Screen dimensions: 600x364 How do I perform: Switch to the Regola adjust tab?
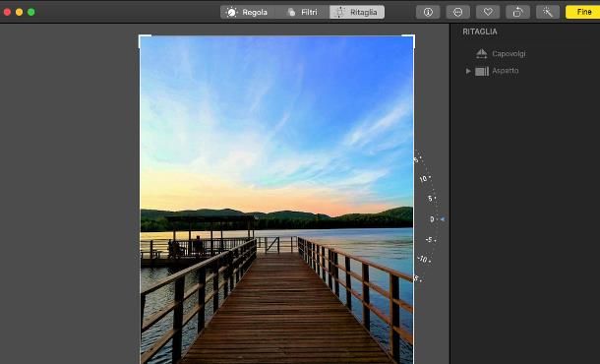tap(247, 12)
